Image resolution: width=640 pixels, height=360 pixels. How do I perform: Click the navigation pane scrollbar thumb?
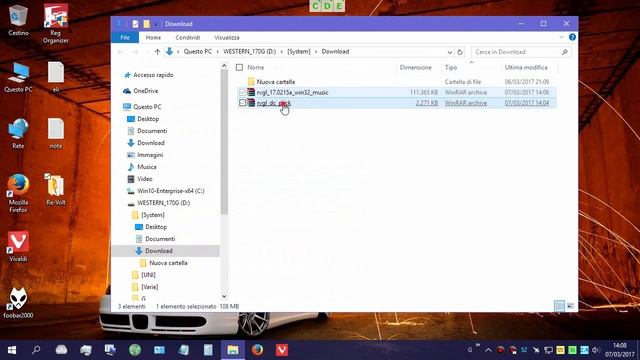224,142
